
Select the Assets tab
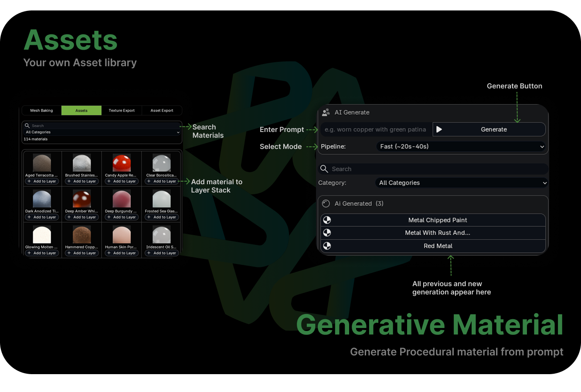tap(82, 111)
